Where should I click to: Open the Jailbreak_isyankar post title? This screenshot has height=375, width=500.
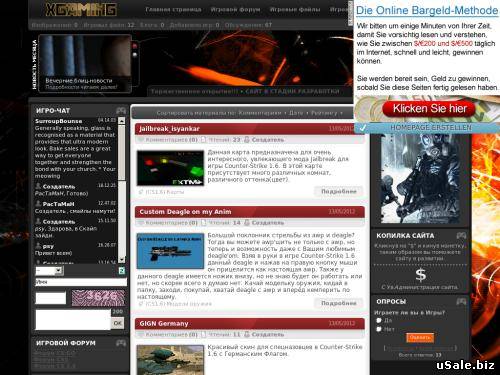[169, 129]
